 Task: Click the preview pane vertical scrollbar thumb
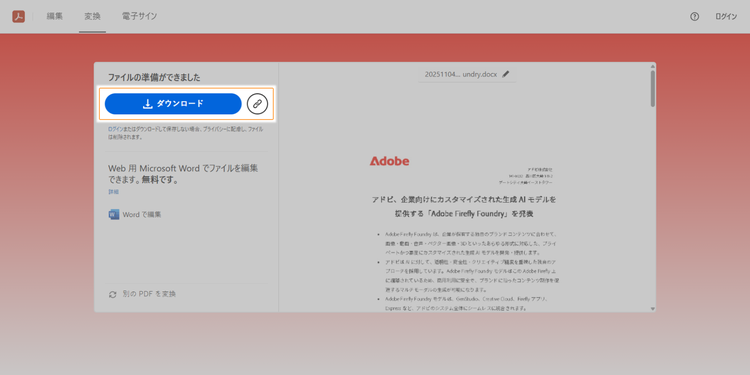[653, 88]
